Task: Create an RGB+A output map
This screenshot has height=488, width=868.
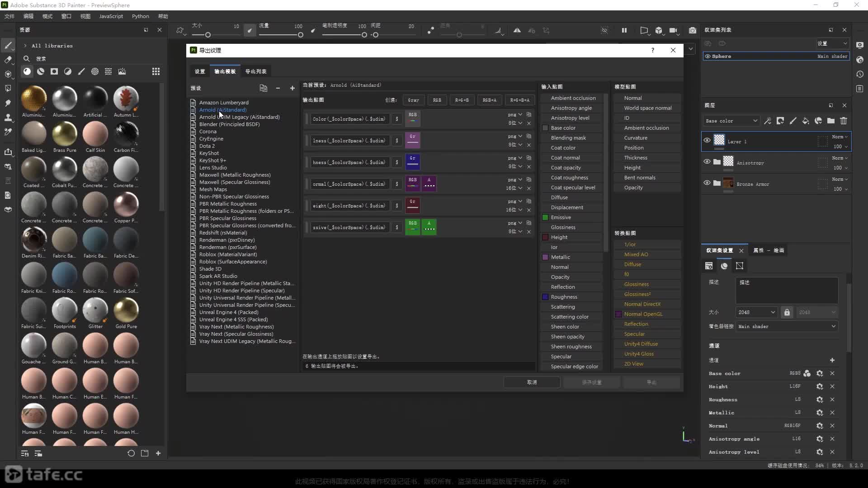Action: coord(489,100)
